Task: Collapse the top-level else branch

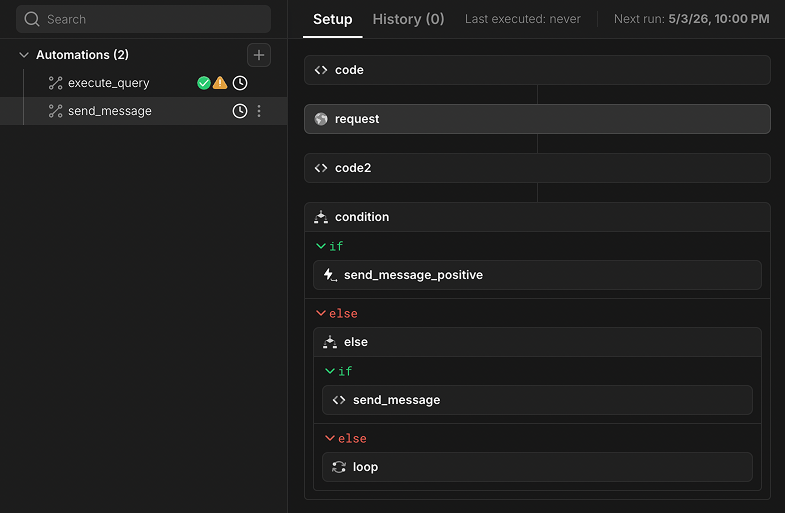Action: [321, 313]
